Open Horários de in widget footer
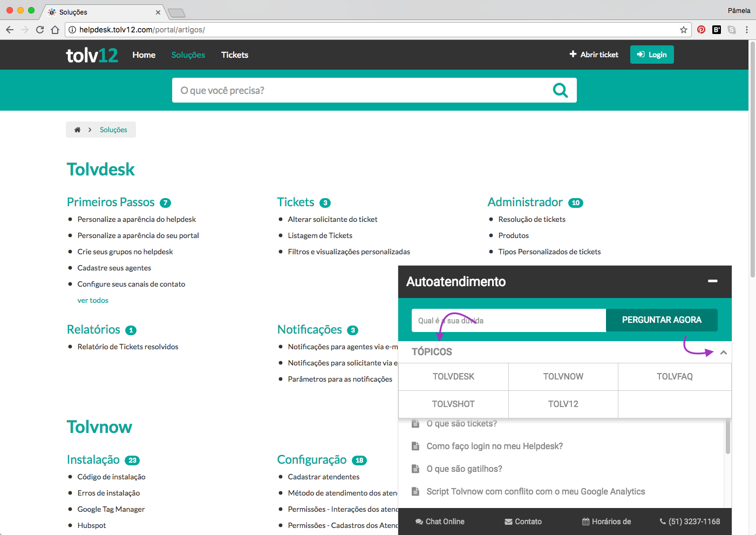The image size is (756, 535). click(607, 522)
